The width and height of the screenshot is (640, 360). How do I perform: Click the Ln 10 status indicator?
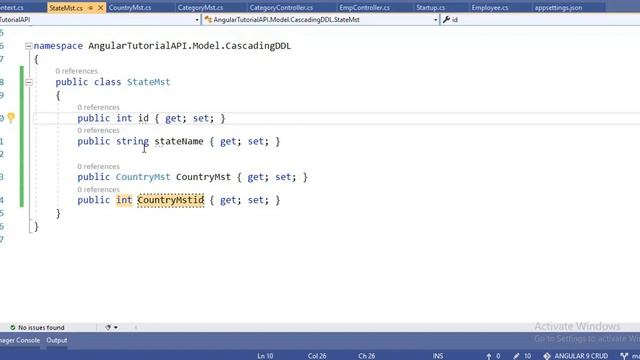coord(265,356)
